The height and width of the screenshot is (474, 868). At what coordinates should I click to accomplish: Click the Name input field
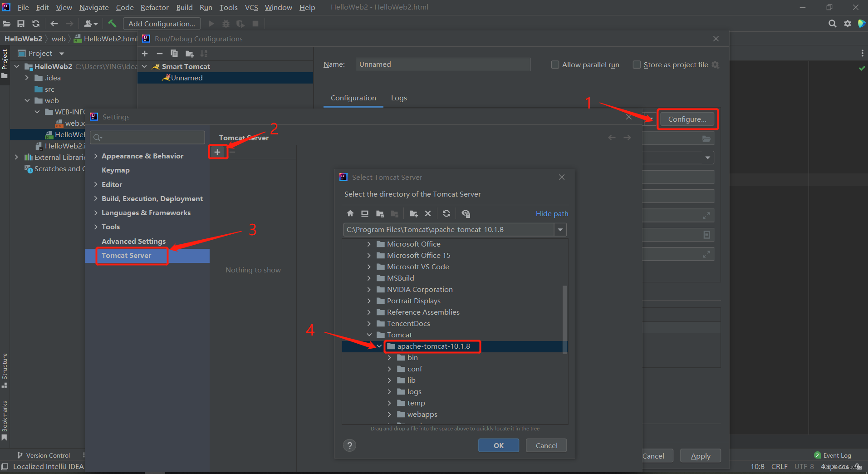443,64
